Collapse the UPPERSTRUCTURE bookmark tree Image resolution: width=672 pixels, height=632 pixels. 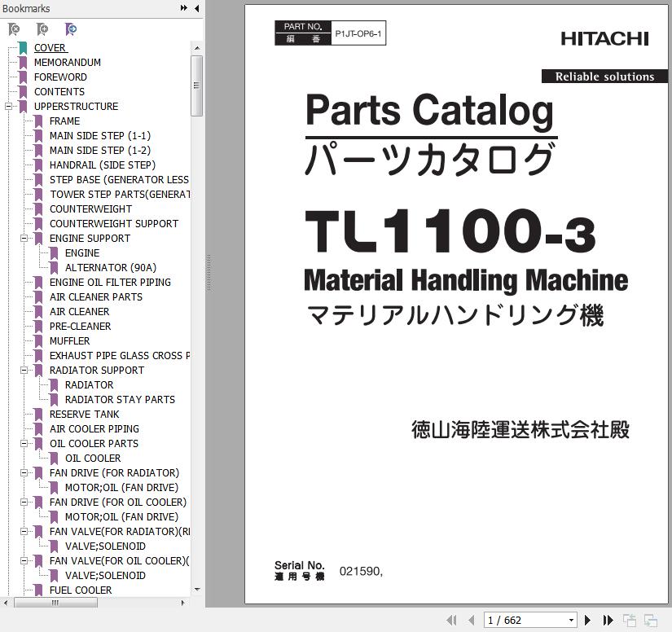[8, 106]
